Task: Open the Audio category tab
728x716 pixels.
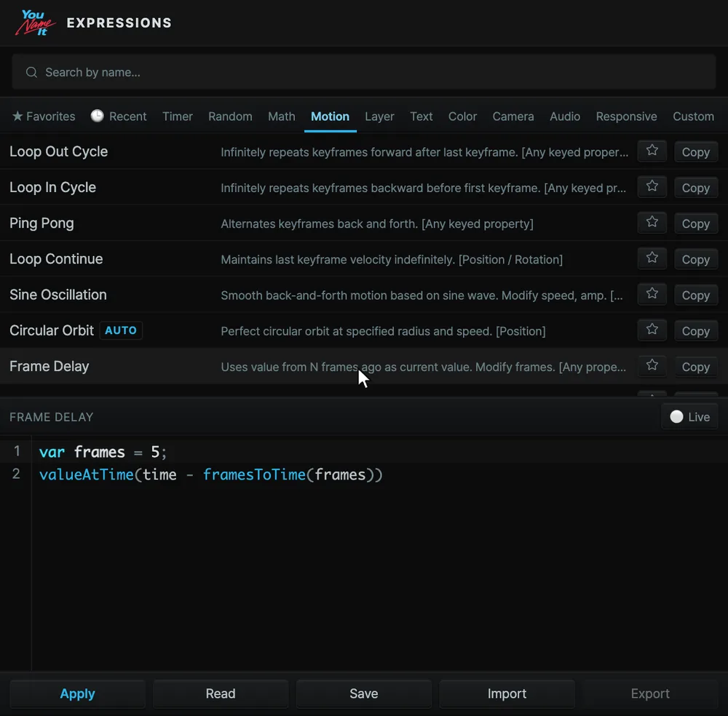Action: pos(565,116)
